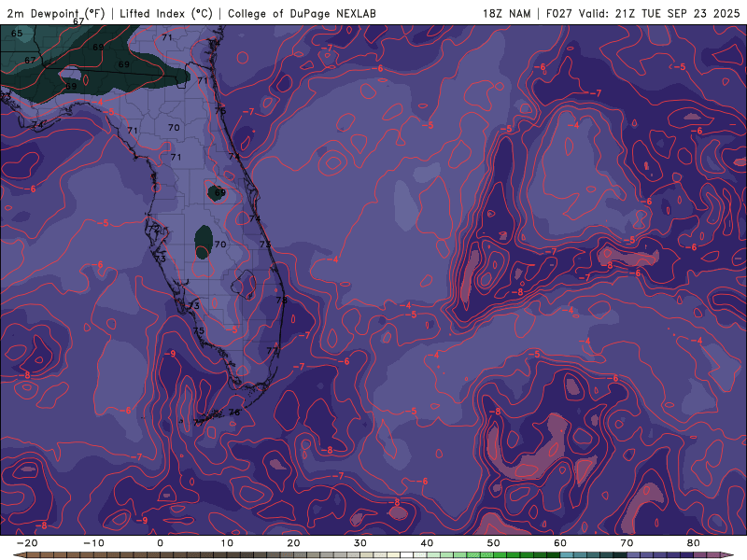Image resolution: width=747 pixels, height=560 pixels.
Task: Click the "2m Dewpoint (°F)" title text
Action: click(55, 13)
